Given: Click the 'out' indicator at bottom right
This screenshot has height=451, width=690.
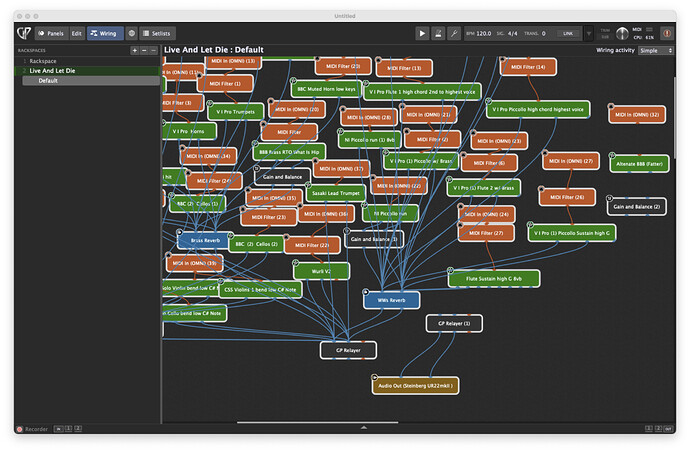Looking at the screenshot, I should [668, 429].
